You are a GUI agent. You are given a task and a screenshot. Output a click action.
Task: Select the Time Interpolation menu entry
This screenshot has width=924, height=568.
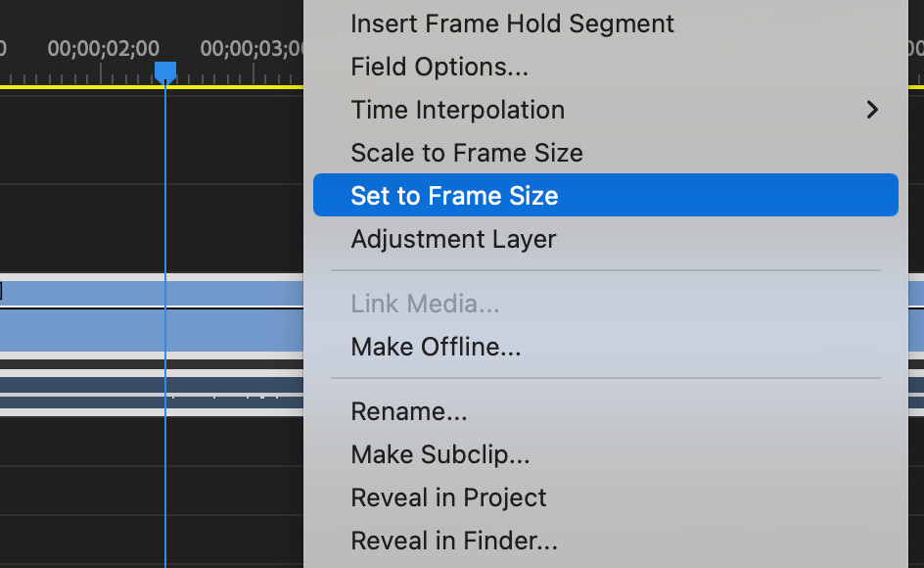(x=457, y=110)
